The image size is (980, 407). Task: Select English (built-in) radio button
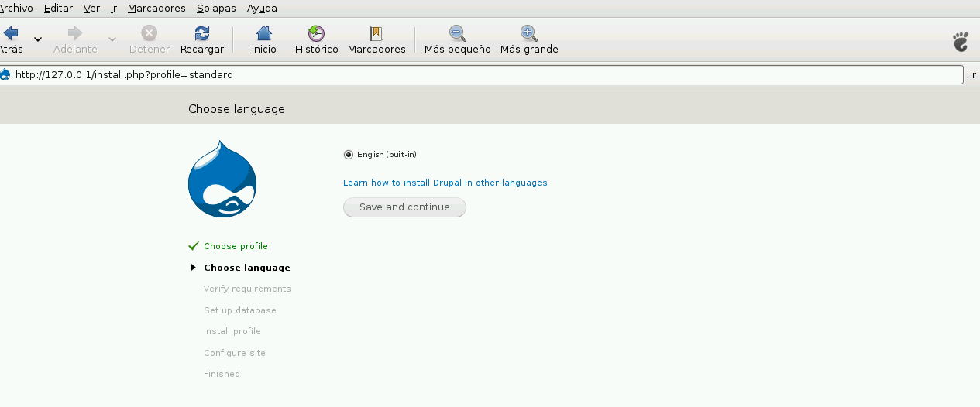click(349, 155)
